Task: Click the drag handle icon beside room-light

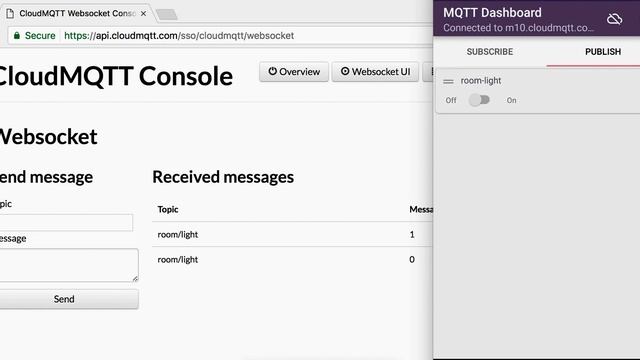Action: (448, 81)
